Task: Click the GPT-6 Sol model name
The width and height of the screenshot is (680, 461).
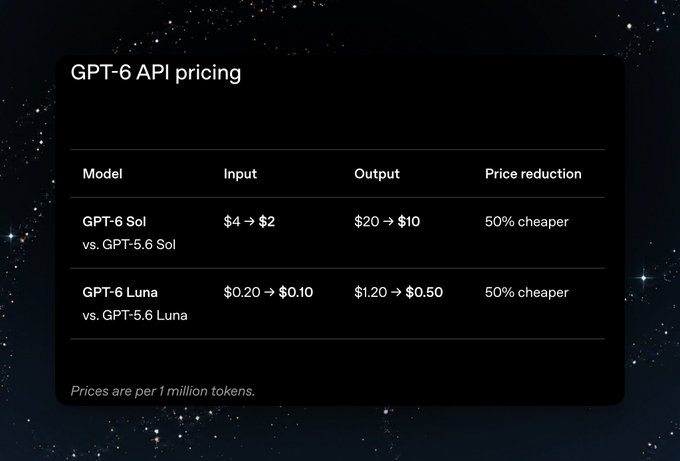Action: coord(114,222)
